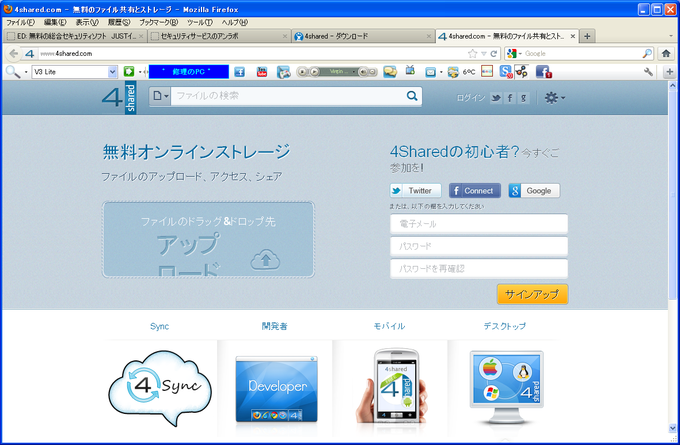
Task: Sign up with the Twitter button
Action: (x=415, y=190)
